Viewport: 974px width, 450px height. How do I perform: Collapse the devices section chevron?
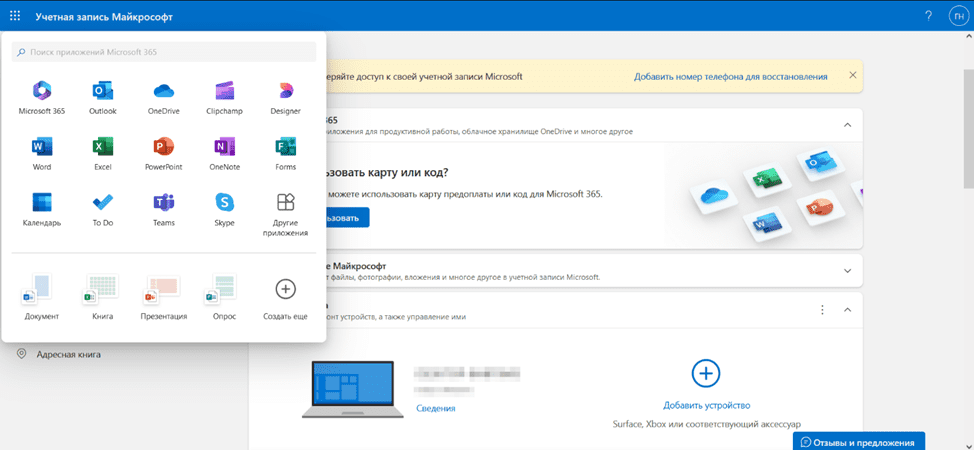(x=847, y=310)
